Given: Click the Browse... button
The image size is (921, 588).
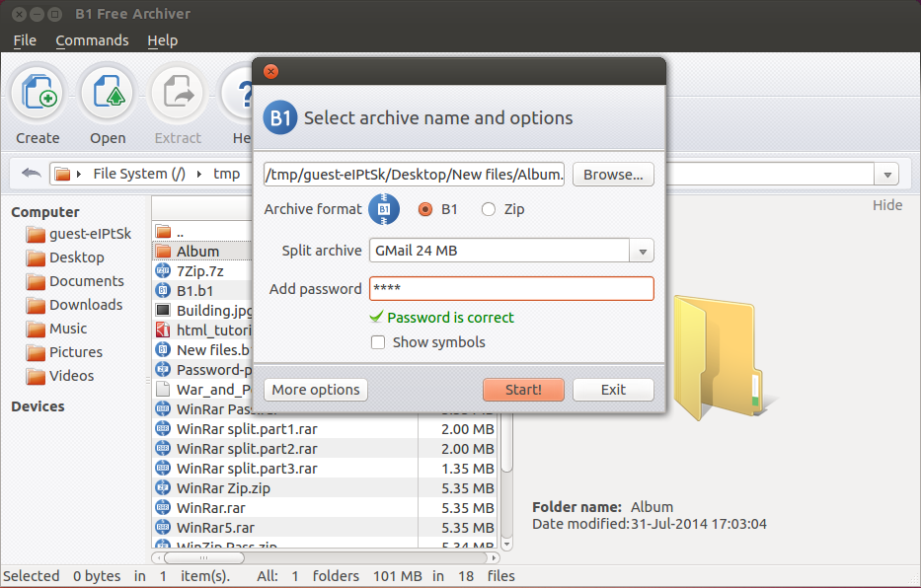Looking at the screenshot, I should pyautogui.click(x=613, y=175).
